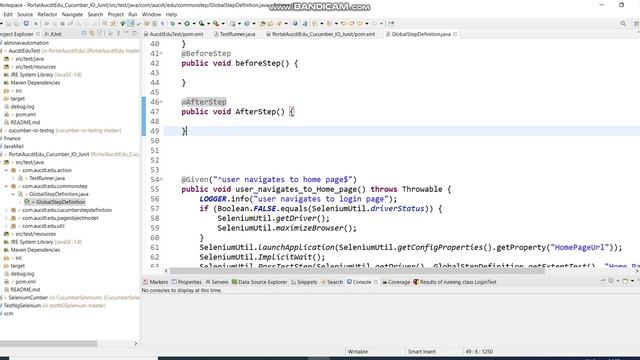Close the Console view tab
Image resolution: width=640 pixels, height=360 pixels.
pos(376,282)
